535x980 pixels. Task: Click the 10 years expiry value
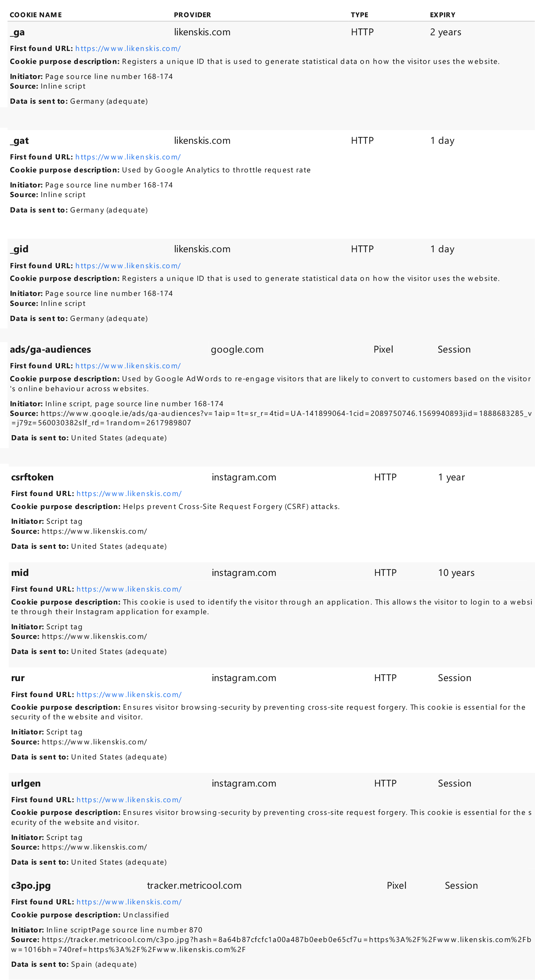[456, 573]
